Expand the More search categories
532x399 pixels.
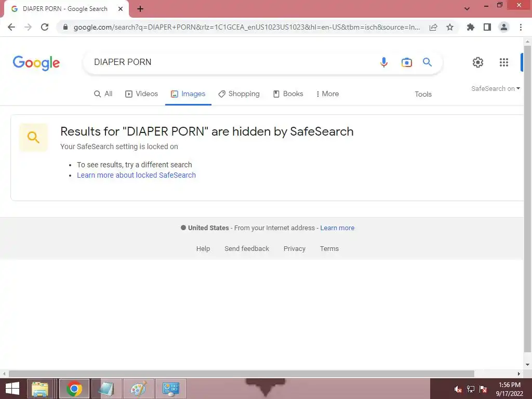[327, 94]
